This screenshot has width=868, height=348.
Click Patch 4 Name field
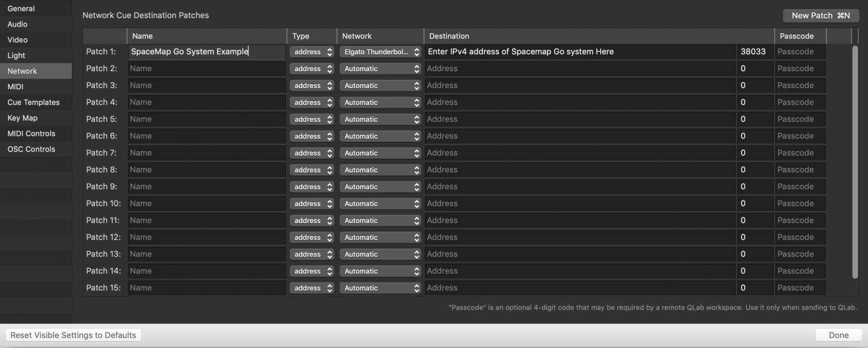(x=207, y=102)
